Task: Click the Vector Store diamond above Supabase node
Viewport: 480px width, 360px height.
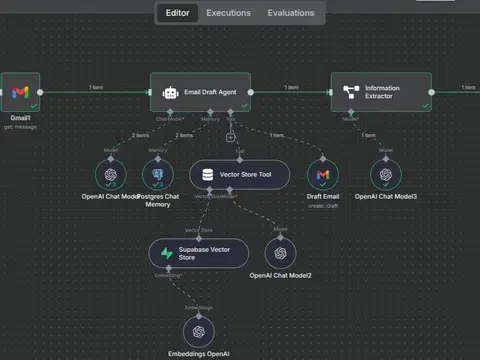Action: [x=199, y=239]
